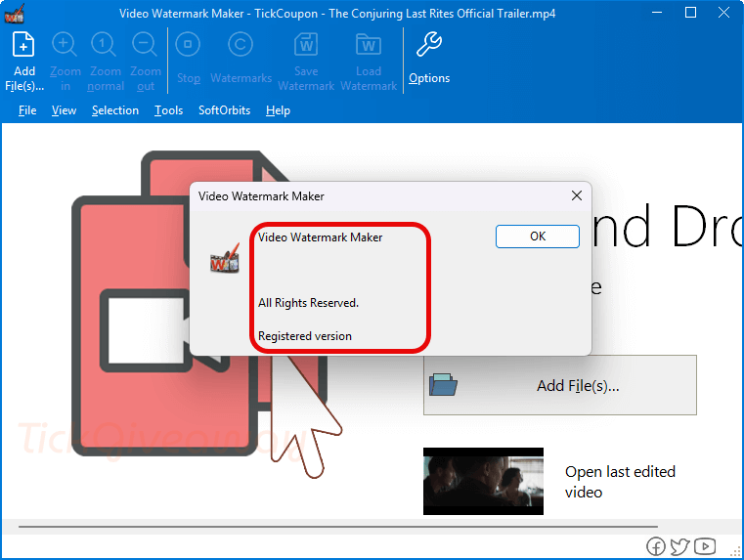Open the View menu
The width and height of the screenshot is (744, 560).
(x=65, y=110)
